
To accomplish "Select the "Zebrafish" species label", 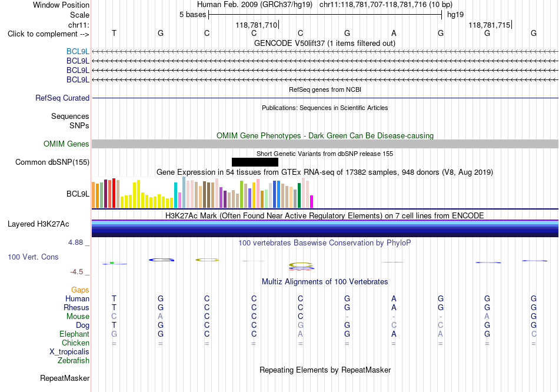I will point(74,361).
